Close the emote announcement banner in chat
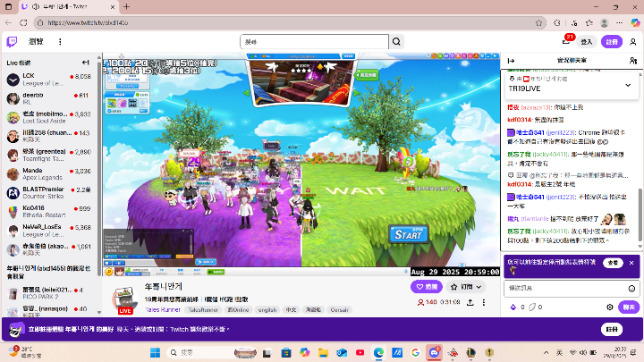Screen dimensions: 644x362 click(632, 263)
